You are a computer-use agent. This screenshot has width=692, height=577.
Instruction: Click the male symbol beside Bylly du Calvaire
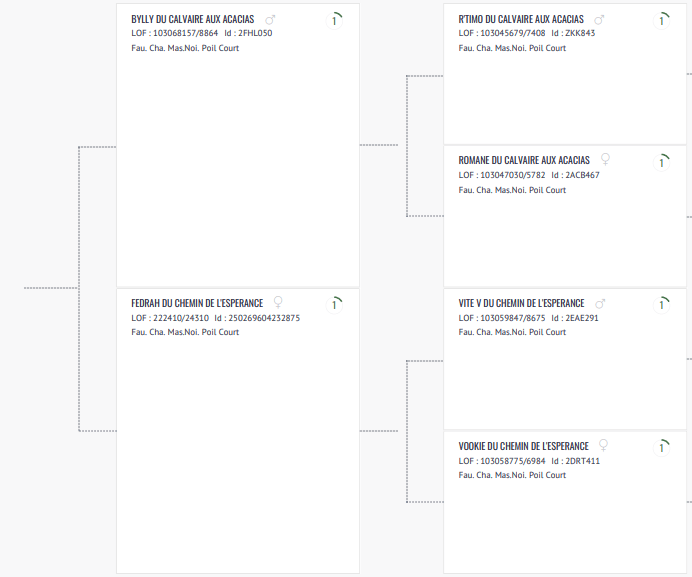(270, 19)
